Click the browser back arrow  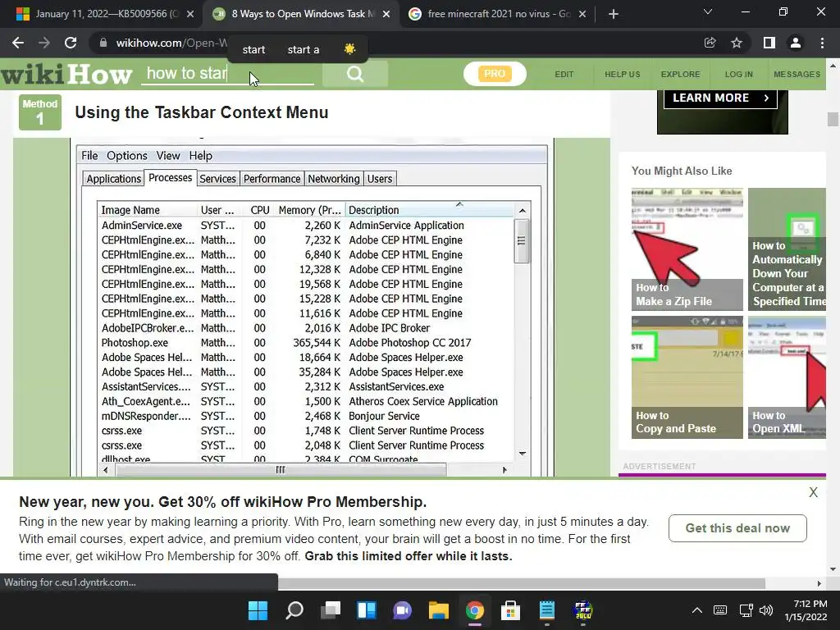[18, 43]
